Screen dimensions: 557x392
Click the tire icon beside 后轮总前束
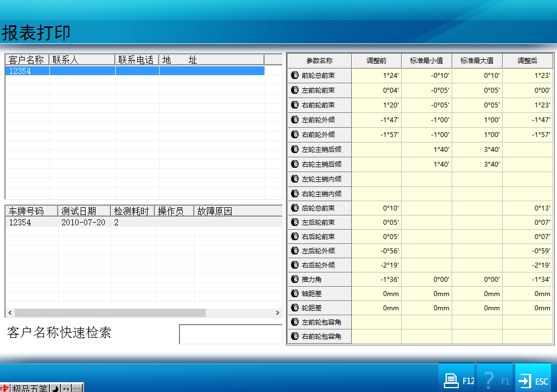coord(295,208)
